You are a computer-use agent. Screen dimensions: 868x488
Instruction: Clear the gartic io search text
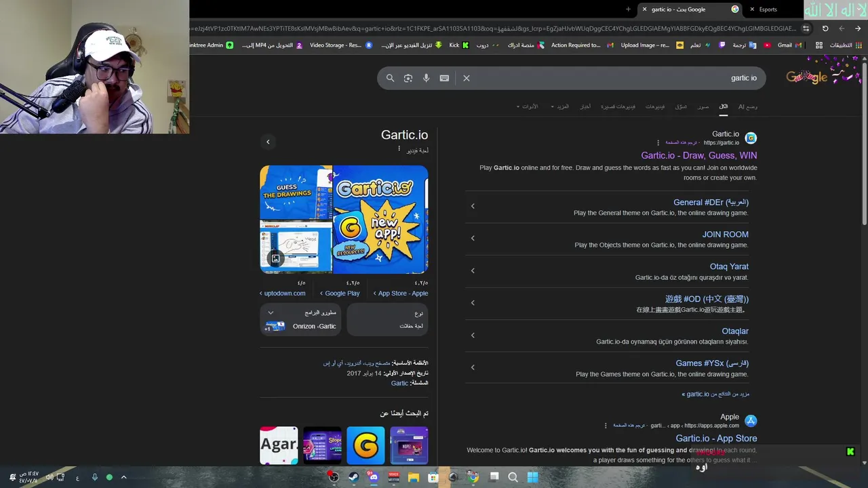tap(467, 78)
